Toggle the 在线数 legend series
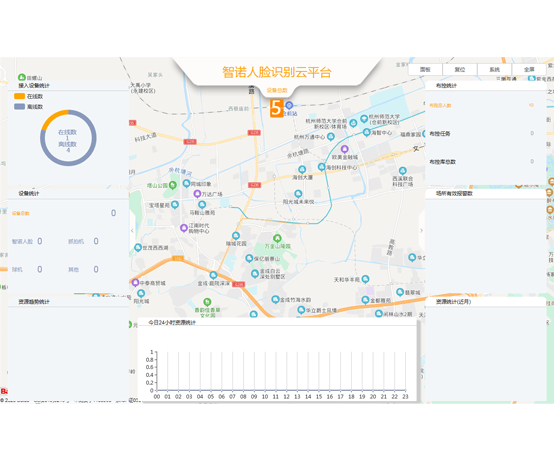Viewport: 555px width, 450px height. pos(28,96)
